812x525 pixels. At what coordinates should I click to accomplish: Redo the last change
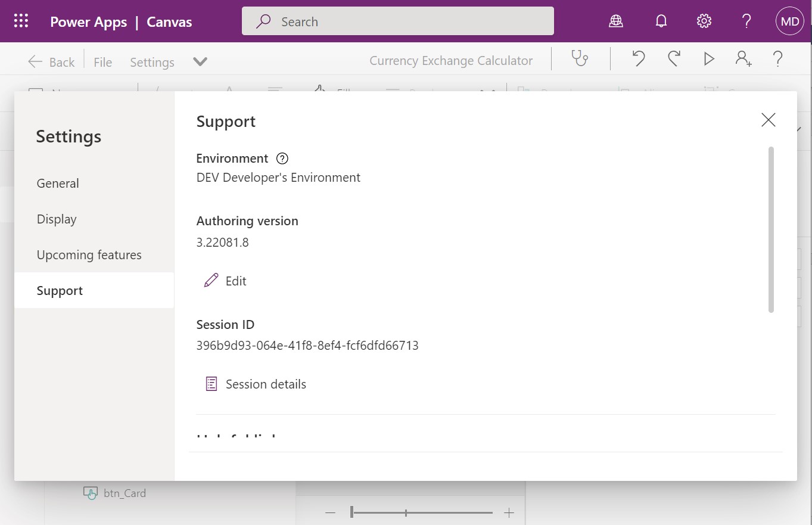click(674, 58)
